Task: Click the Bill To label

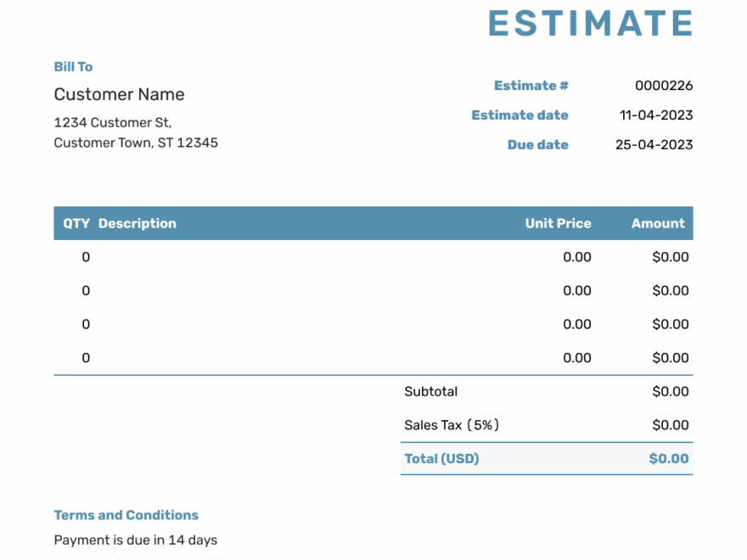Action: tap(73, 67)
